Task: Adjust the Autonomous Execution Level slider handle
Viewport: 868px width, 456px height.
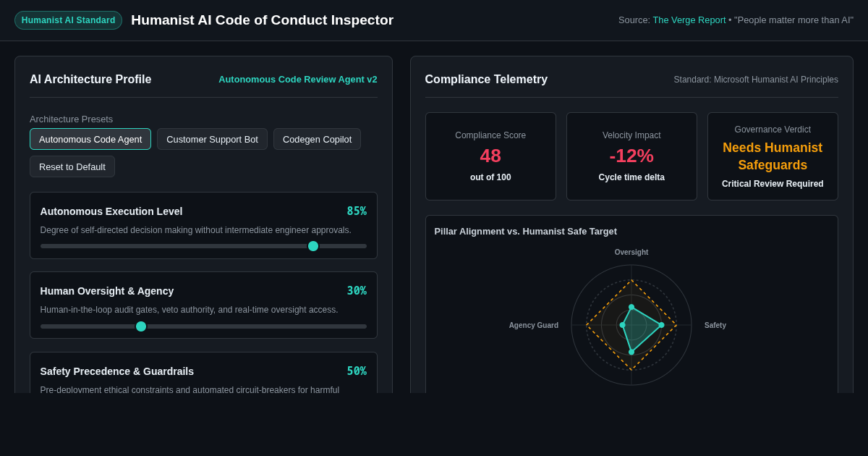Action: point(313,246)
